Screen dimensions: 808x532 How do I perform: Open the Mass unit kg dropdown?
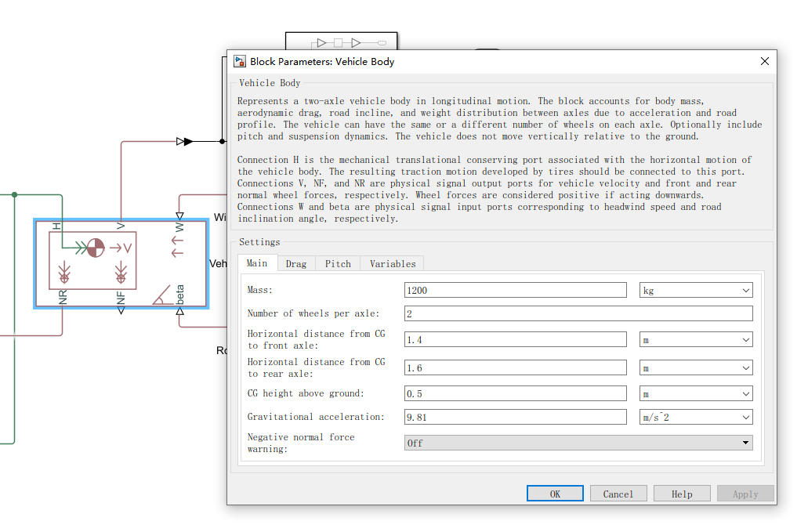(696, 290)
